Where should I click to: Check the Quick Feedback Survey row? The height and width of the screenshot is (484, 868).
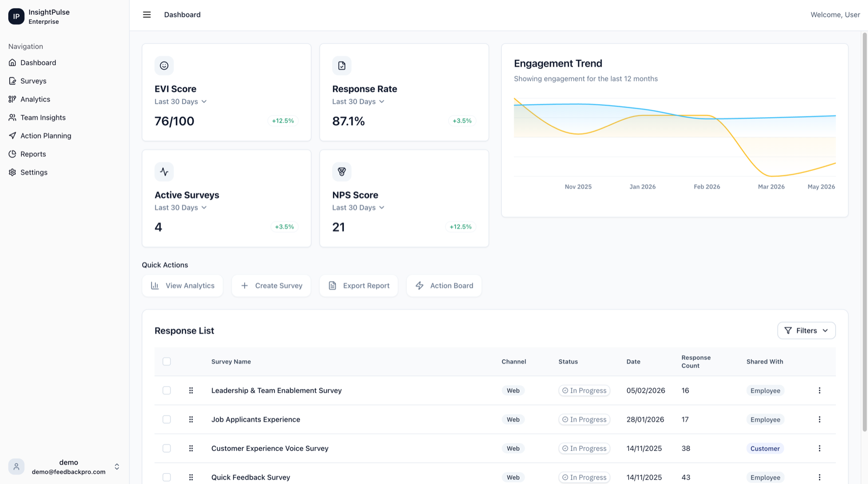click(x=167, y=477)
